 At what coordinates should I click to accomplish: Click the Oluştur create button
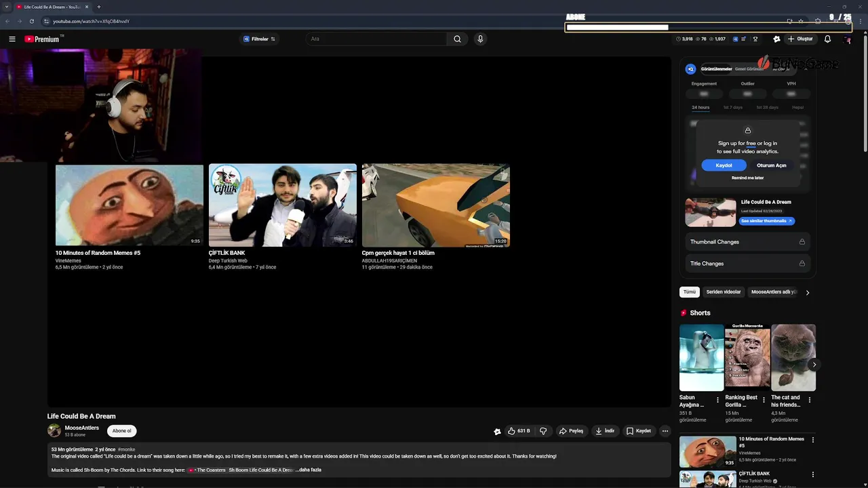[x=800, y=39]
